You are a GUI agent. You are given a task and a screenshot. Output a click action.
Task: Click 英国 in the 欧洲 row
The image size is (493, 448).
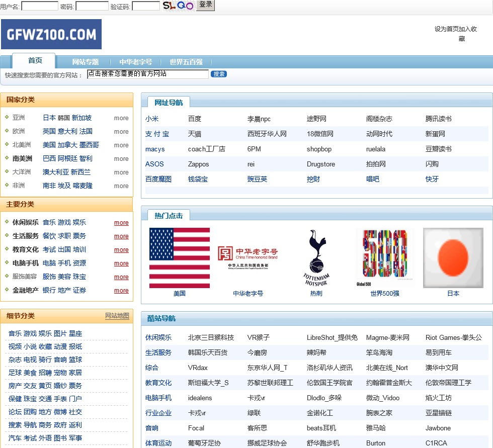point(49,131)
